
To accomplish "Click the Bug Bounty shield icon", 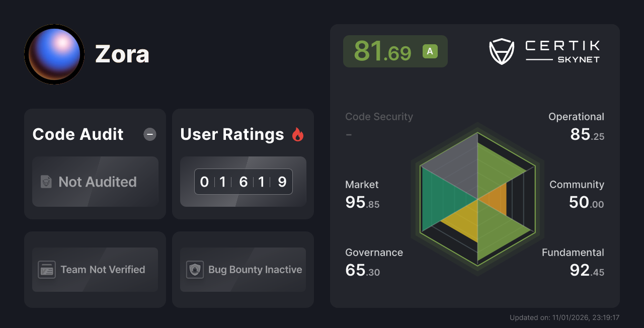I will (195, 270).
